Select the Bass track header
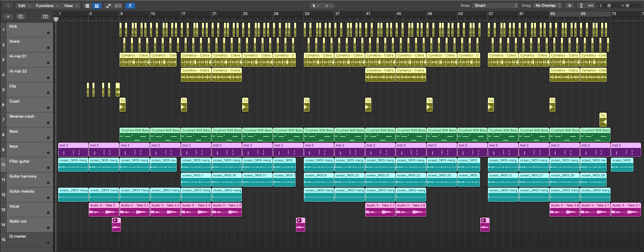The height and width of the screenshot is (252, 644). pyautogui.click(x=27, y=135)
